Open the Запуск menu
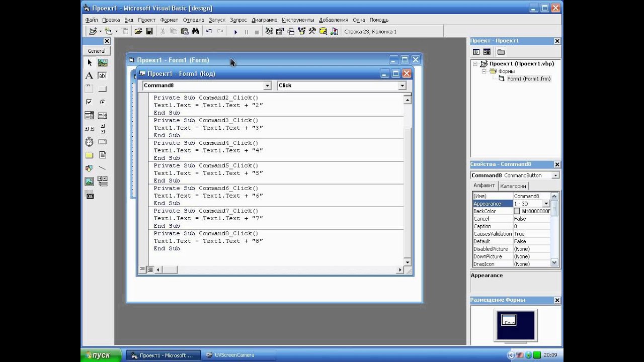The height and width of the screenshot is (362, 644). coord(217,20)
